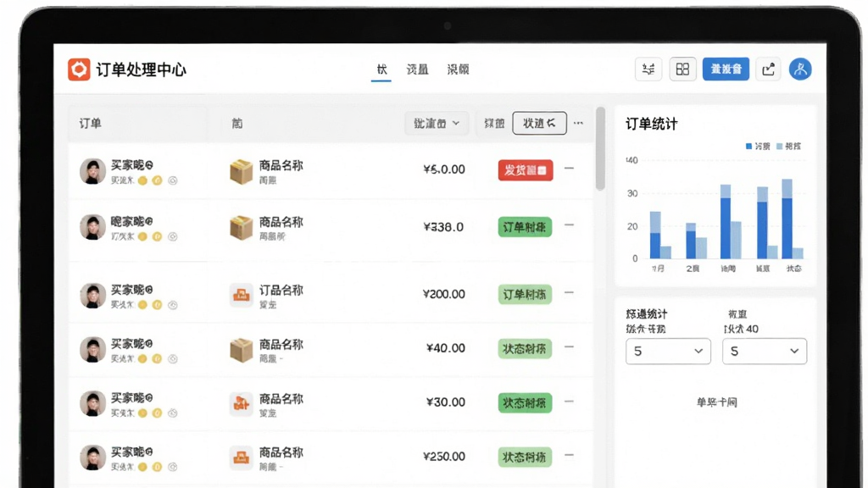Select the box product icon beside the red 发货 badge
Screen dimensions: 868x488
pos(242,171)
